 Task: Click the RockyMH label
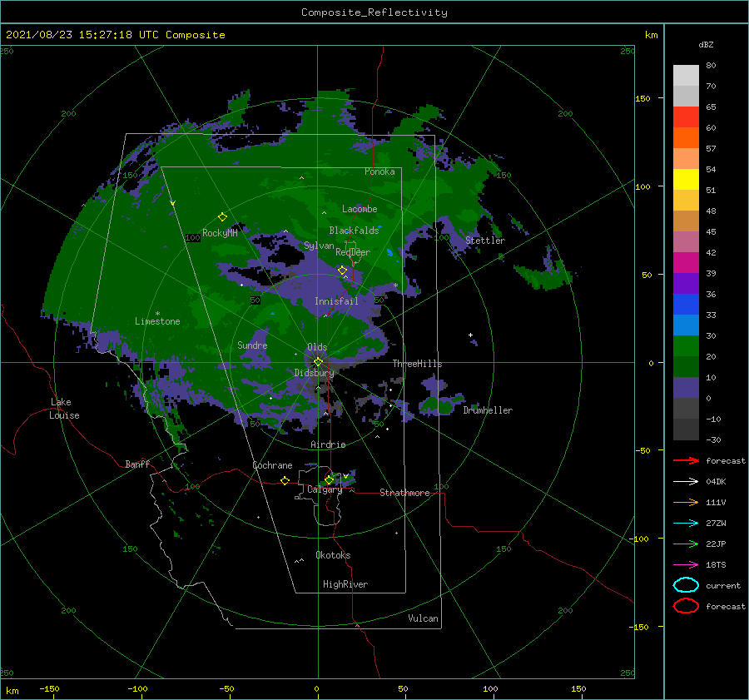pos(220,233)
